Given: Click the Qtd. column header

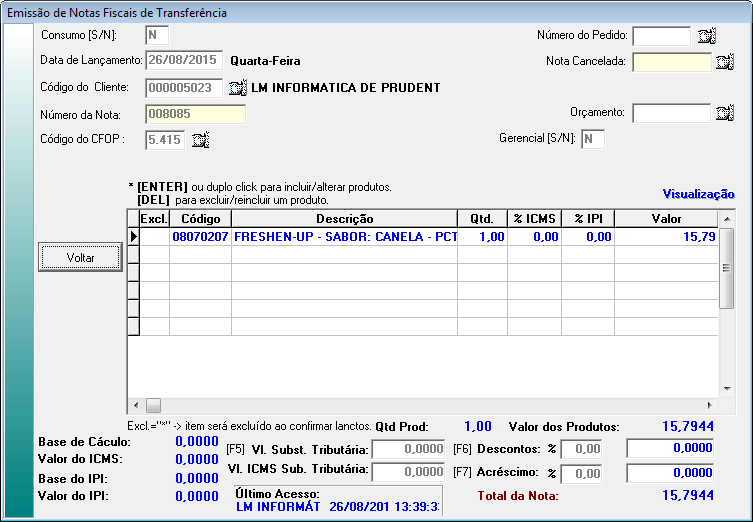Looking at the screenshot, I should (481, 218).
